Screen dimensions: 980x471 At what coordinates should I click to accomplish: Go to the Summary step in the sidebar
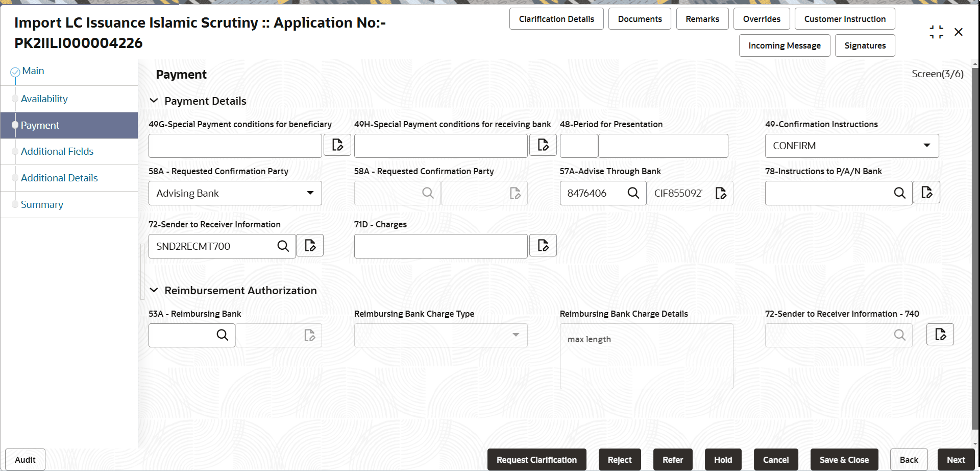point(42,204)
